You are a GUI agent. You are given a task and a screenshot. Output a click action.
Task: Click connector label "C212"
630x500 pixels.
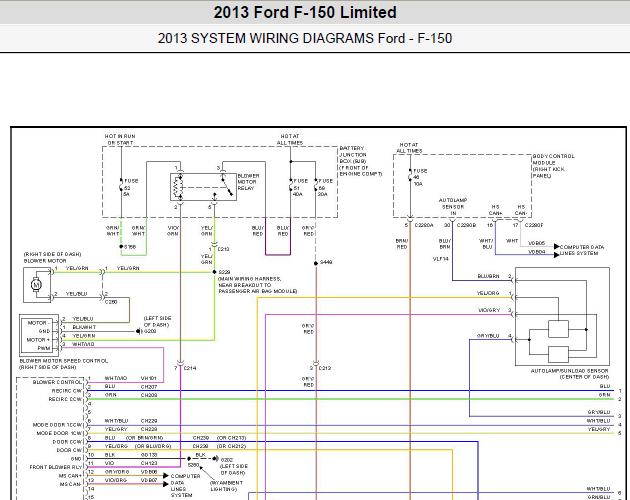[x=325, y=368]
